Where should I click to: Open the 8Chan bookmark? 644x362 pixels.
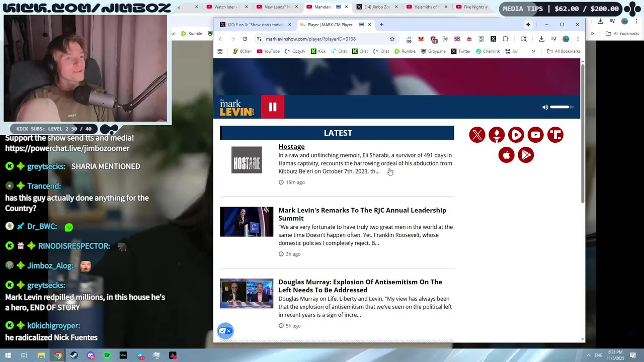242,51
